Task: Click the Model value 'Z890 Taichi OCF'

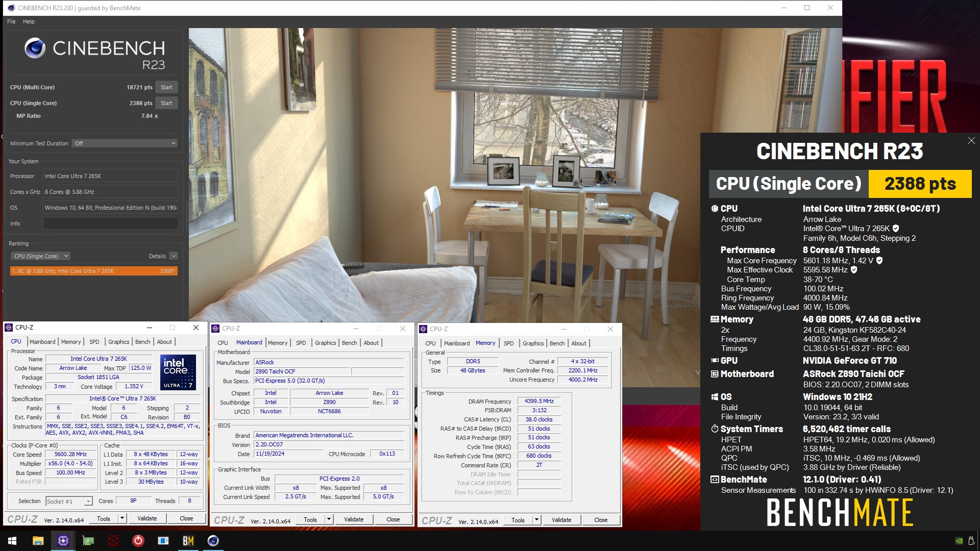Action: pos(301,371)
